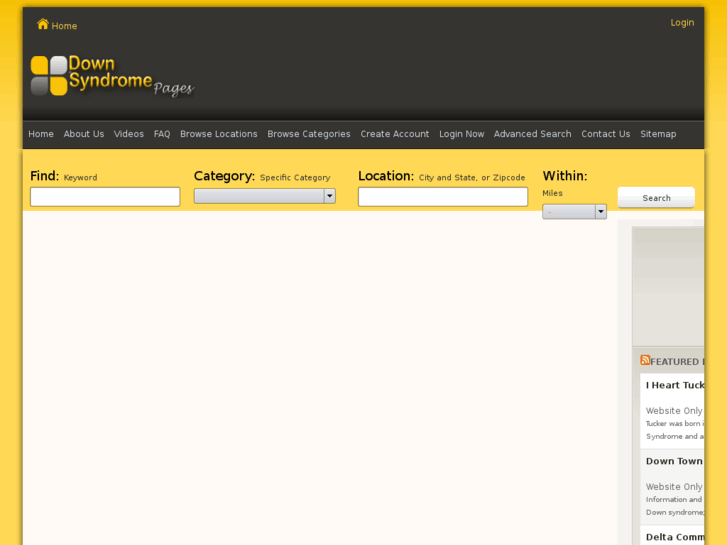Open the Create Account page
The width and height of the screenshot is (727, 545).
395,134
